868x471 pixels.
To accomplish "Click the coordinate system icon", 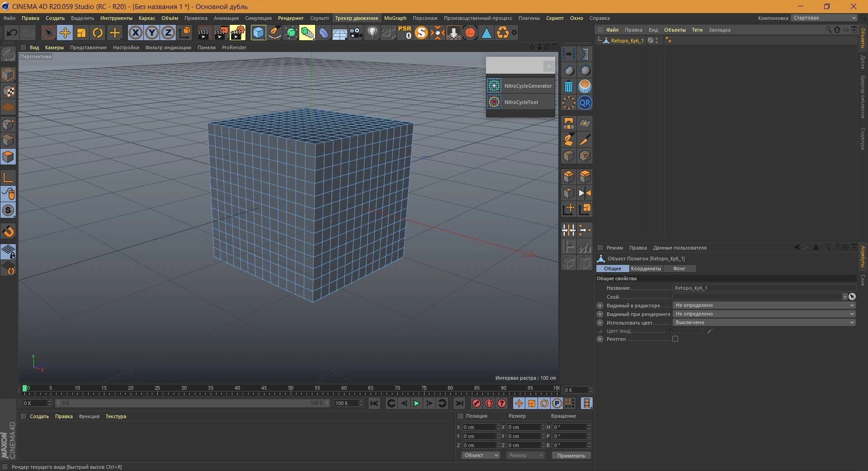I will point(185,33).
